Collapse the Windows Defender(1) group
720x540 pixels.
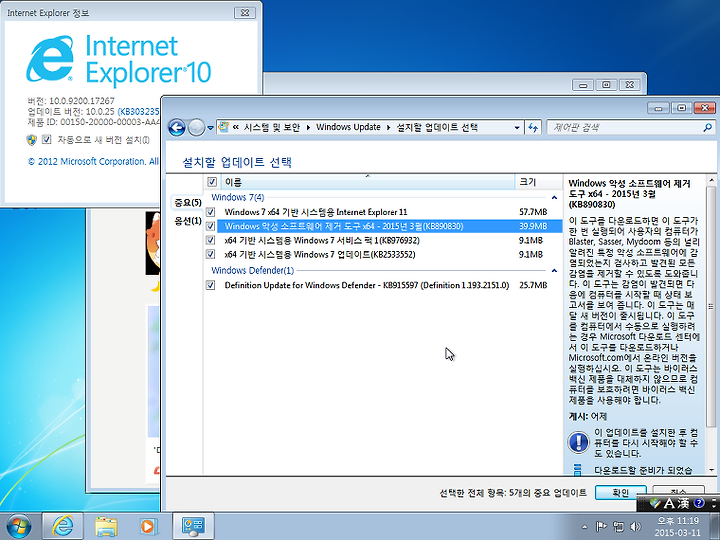[x=554, y=270]
